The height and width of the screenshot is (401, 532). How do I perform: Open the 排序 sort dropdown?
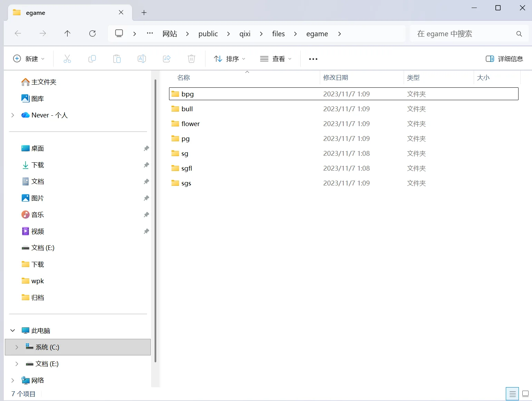[x=229, y=59]
